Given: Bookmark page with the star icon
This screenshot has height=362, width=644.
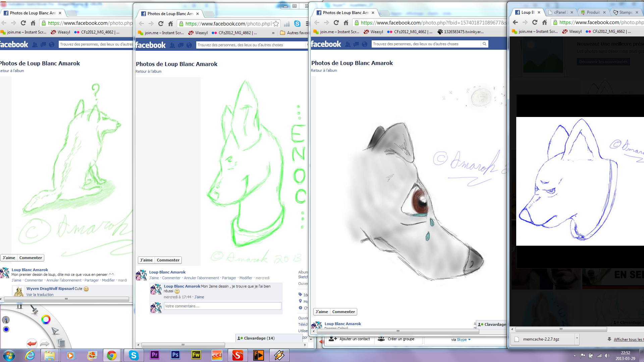Looking at the screenshot, I should (x=276, y=23).
